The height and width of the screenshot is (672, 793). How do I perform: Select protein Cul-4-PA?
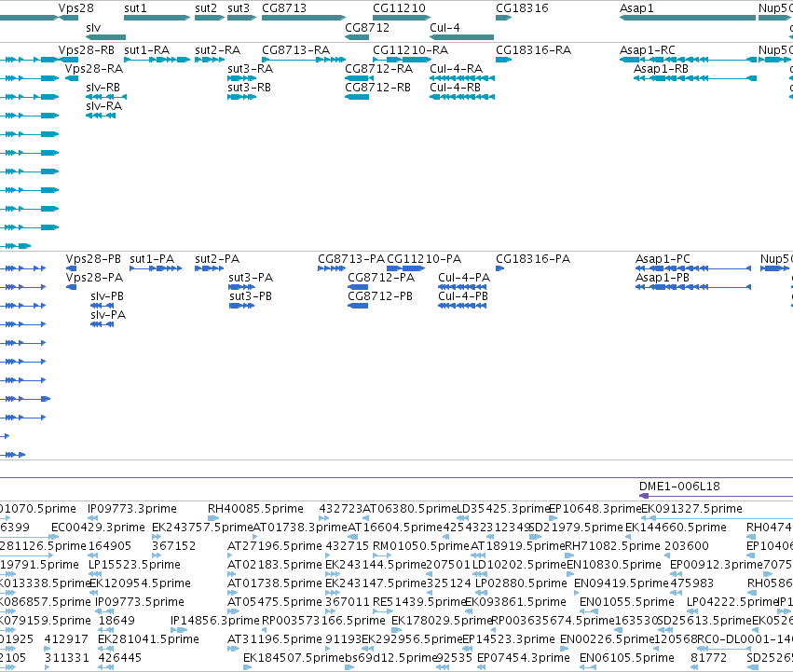(x=464, y=278)
